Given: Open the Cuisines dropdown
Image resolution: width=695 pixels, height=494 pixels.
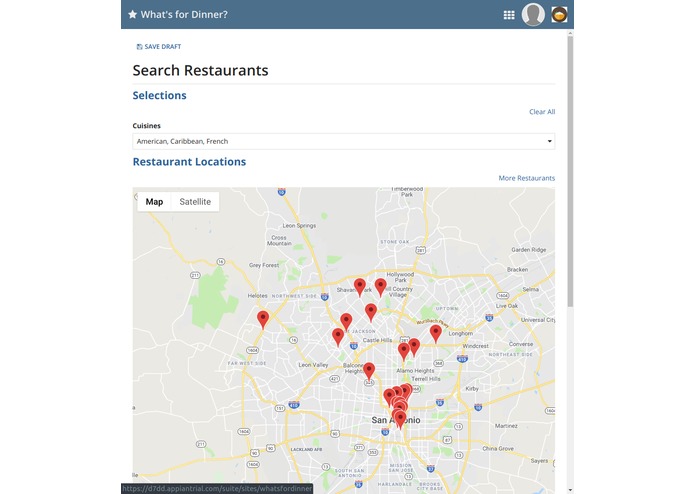Looking at the screenshot, I should coord(344,141).
